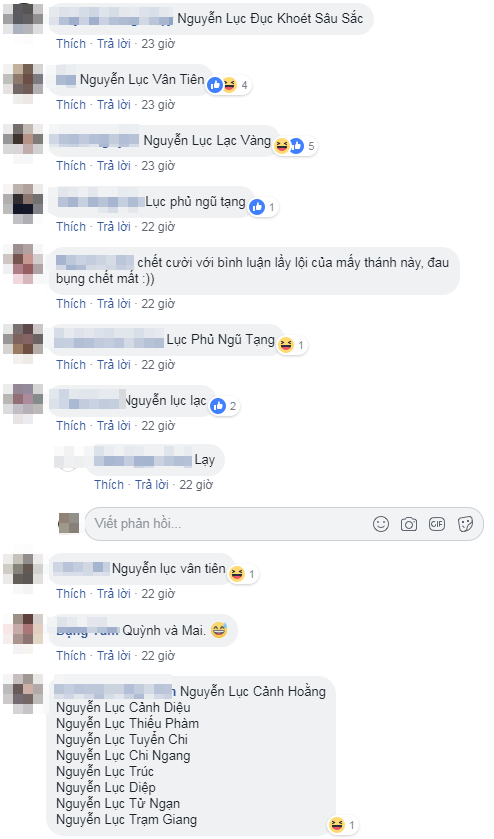
Task: Open avatar of Quỳnh và Mai commenter
Action: point(23,632)
